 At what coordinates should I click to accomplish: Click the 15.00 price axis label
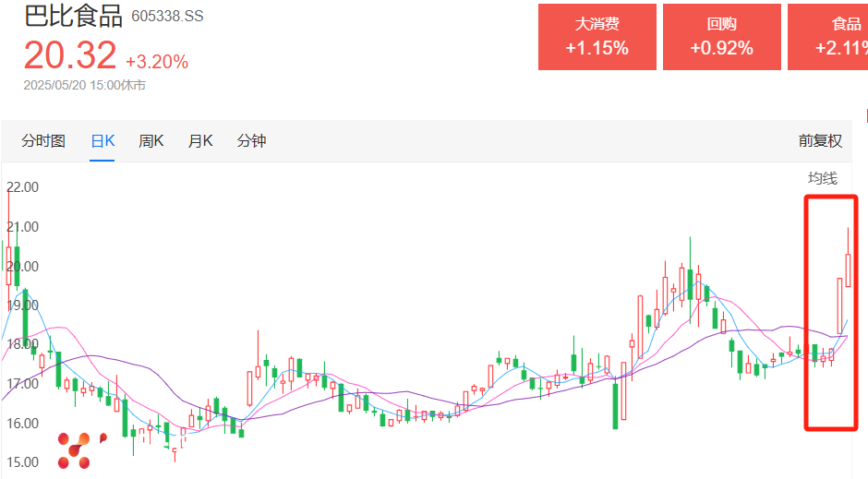point(22,461)
